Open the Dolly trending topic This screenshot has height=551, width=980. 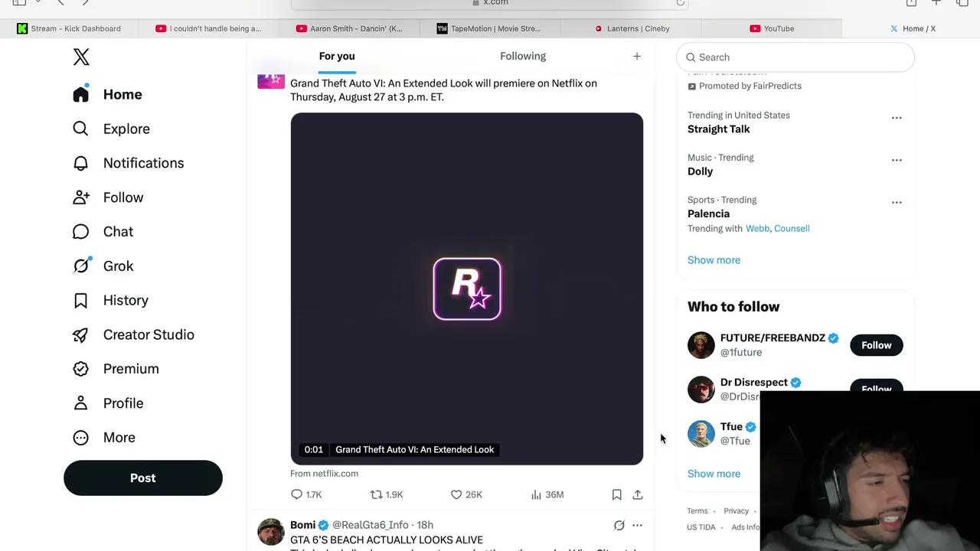[700, 171]
